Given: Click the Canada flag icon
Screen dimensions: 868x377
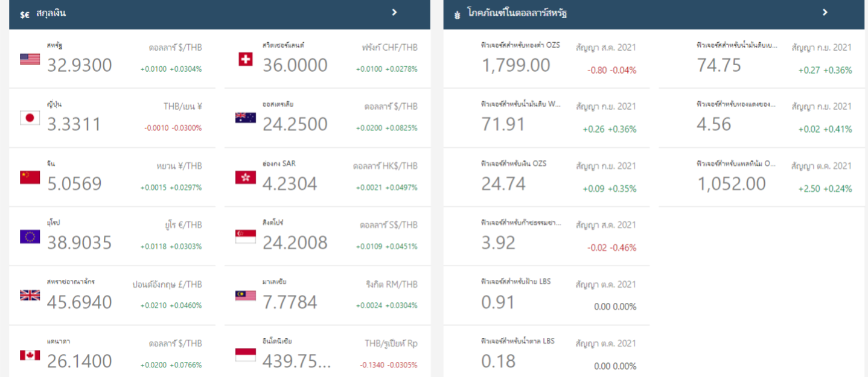Looking at the screenshot, I should point(30,355).
